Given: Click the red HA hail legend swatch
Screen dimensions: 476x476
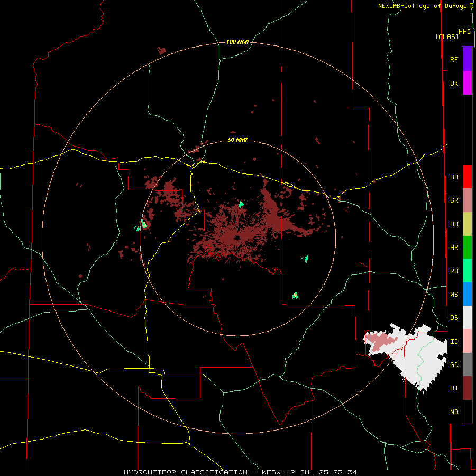Looking at the screenshot, I should click(467, 177).
